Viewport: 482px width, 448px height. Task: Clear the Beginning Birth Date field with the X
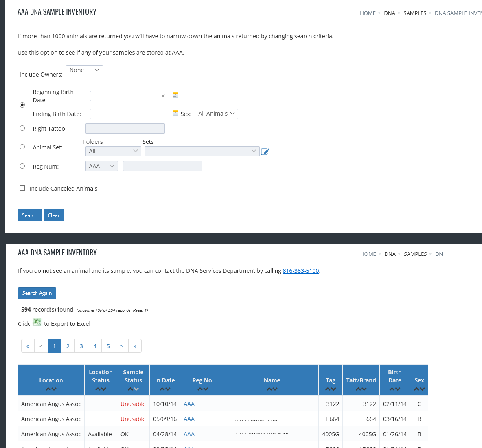pos(163,96)
